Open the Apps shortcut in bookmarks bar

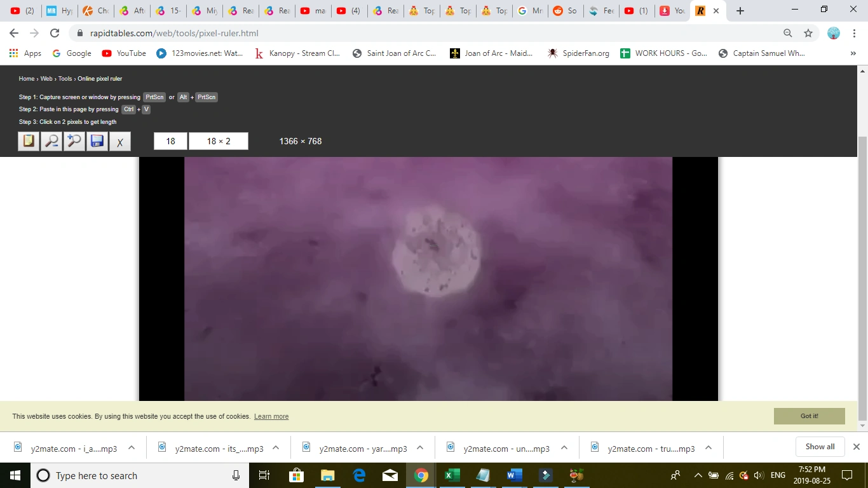click(x=25, y=53)
